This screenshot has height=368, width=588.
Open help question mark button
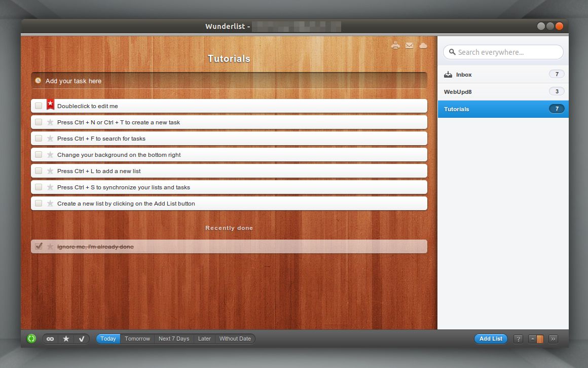pos(518,339)
